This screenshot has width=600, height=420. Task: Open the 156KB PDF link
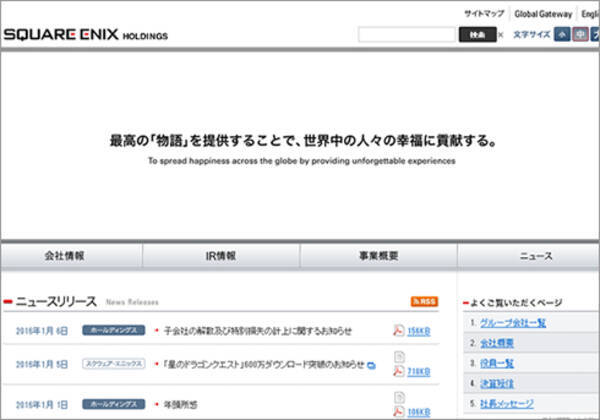[x=419, y=331]
